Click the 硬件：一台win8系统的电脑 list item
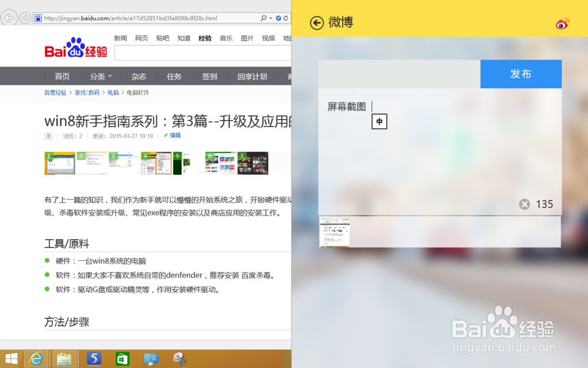This screenshot has height=368, width=588. [101, 261]
